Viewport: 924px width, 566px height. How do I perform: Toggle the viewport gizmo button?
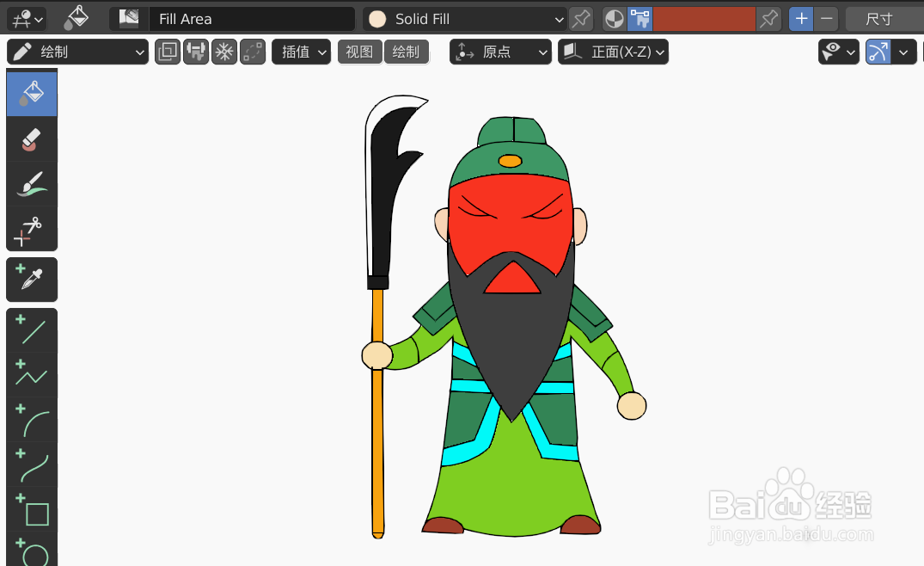tap(878, 52)
